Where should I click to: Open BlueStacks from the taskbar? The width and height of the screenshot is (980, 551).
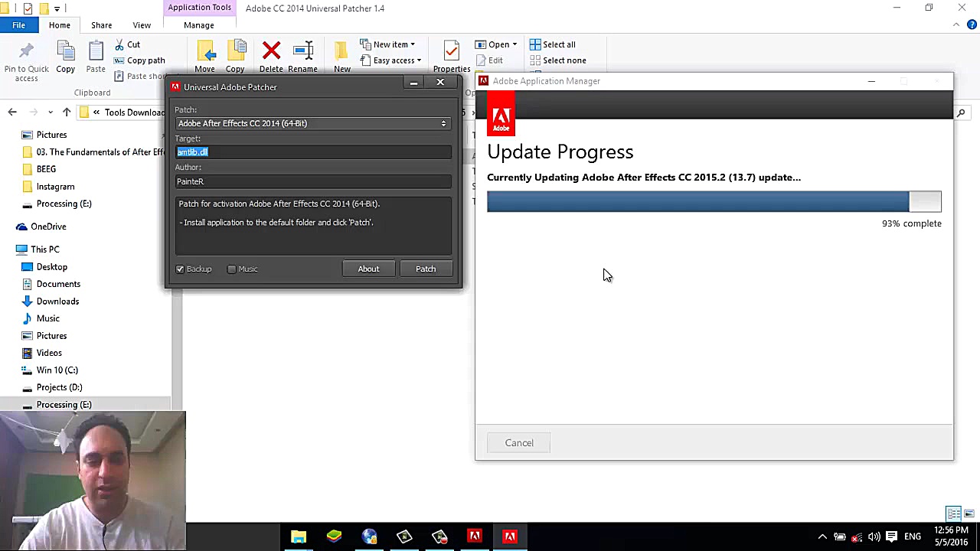334,536
